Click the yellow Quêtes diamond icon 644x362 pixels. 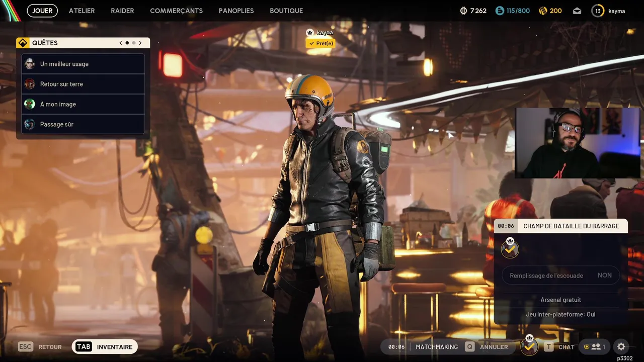pos(23,43)
